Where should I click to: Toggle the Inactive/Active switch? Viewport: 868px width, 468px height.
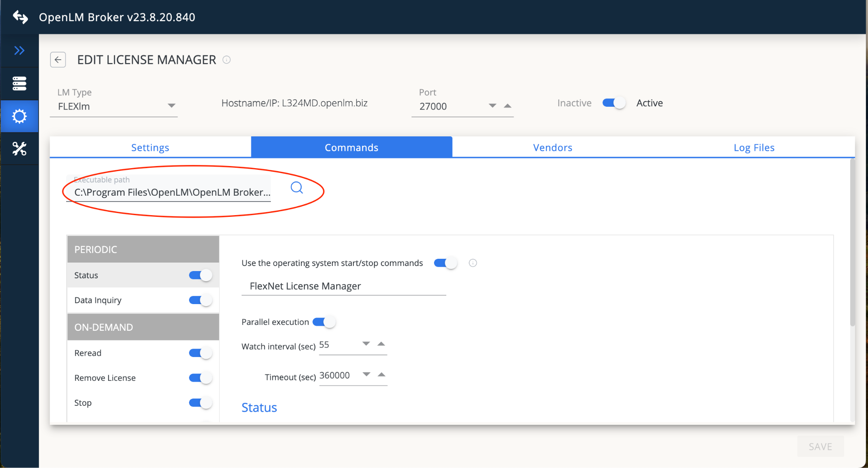point(614,103)
